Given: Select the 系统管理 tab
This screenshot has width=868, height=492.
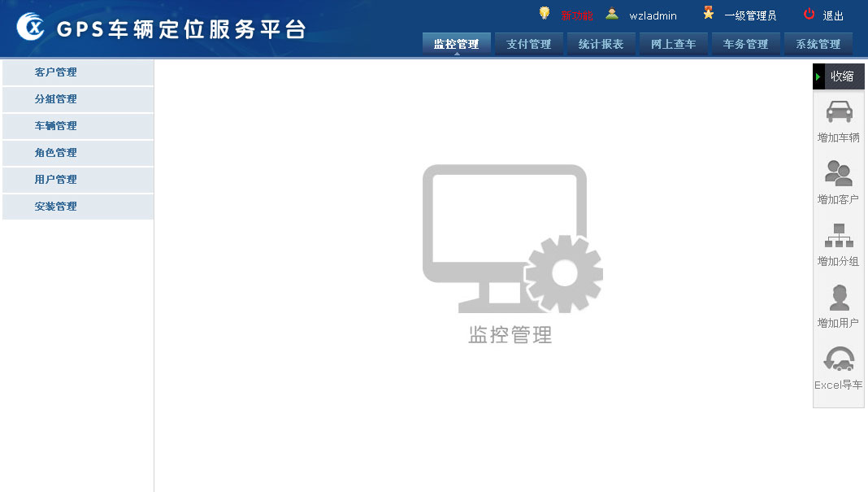Looking at the screenshot, I should [818, 44].
